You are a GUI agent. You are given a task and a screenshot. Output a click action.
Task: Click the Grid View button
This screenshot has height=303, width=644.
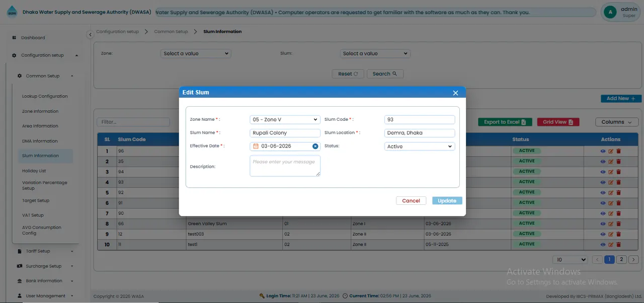point(558,122)
